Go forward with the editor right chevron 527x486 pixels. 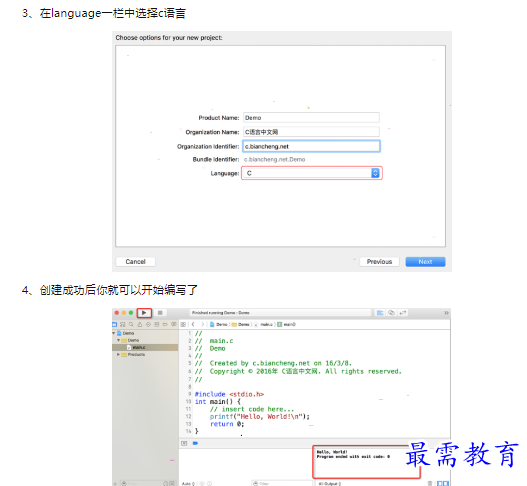coord(202,324)
